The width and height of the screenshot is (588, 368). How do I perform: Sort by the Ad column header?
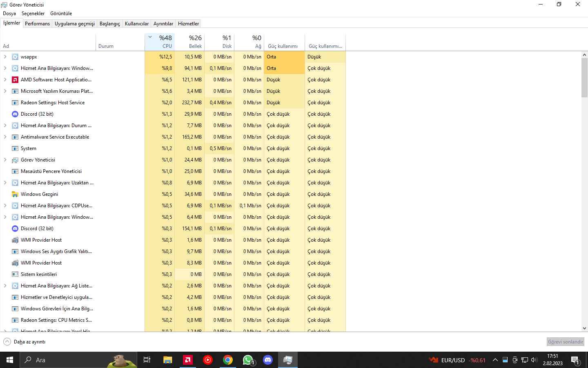pos(48,42)
